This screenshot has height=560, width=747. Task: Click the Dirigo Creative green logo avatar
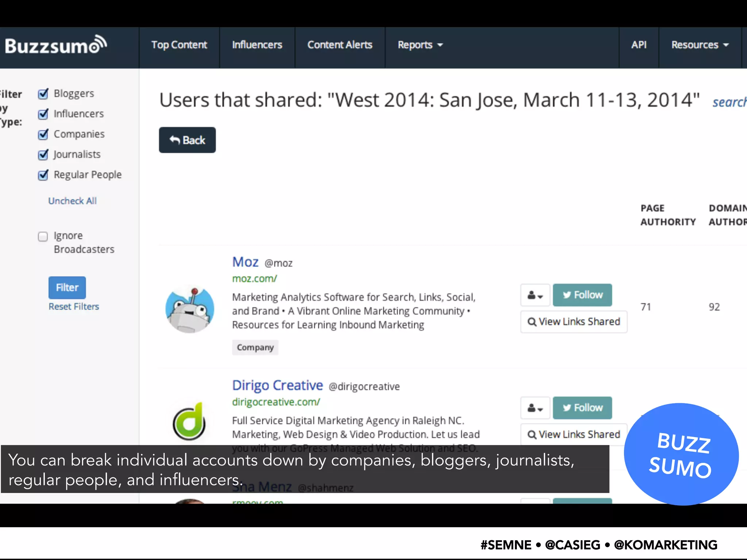coord(189,421)
